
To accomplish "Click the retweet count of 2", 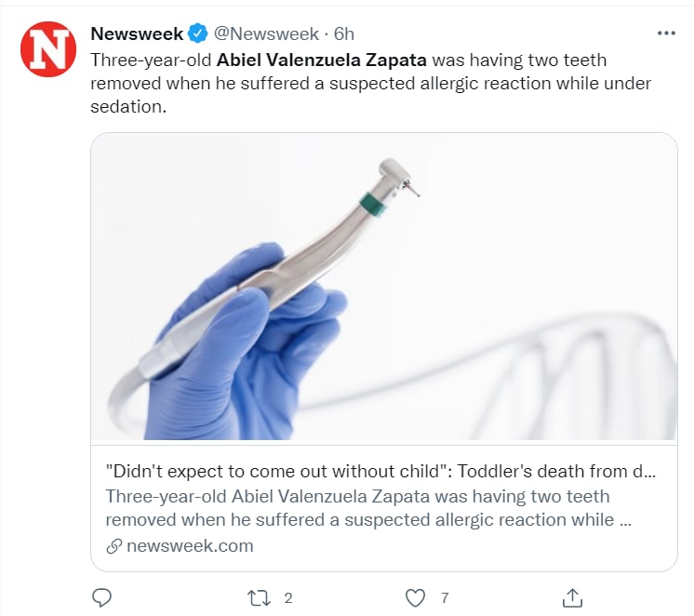I will [x=288, y=597].
